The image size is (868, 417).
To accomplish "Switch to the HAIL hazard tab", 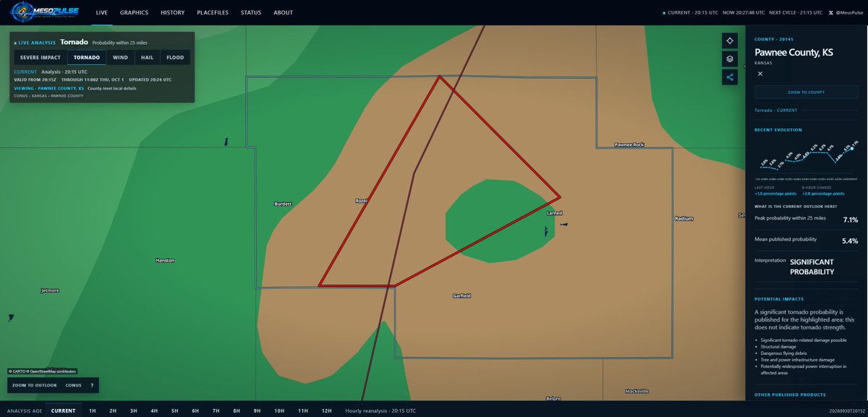I will (147, 57).
